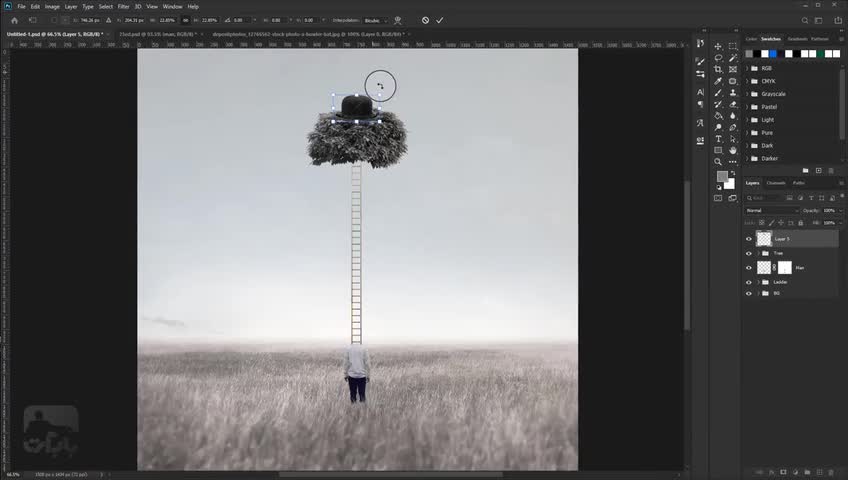This screenshot has height=480, width=848.
Task: Select the Hand tool
Action: pyautogui.click(x=733, y=150)
